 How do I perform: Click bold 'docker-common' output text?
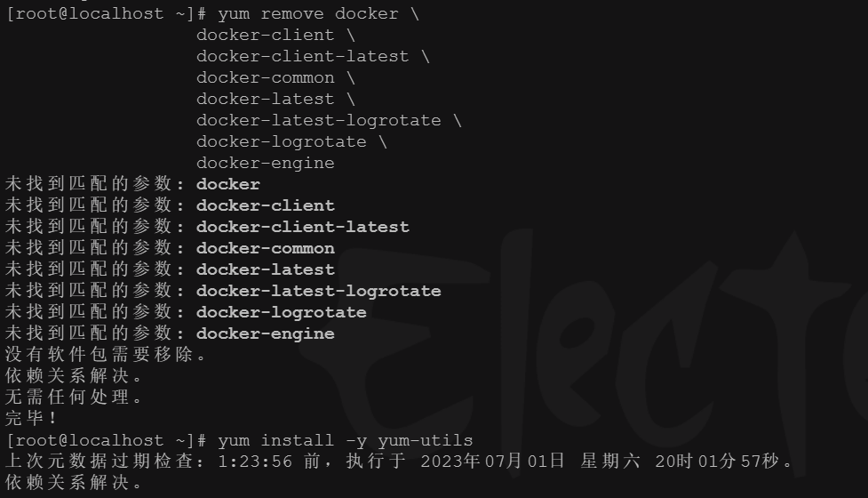click(x=265, y=248)
